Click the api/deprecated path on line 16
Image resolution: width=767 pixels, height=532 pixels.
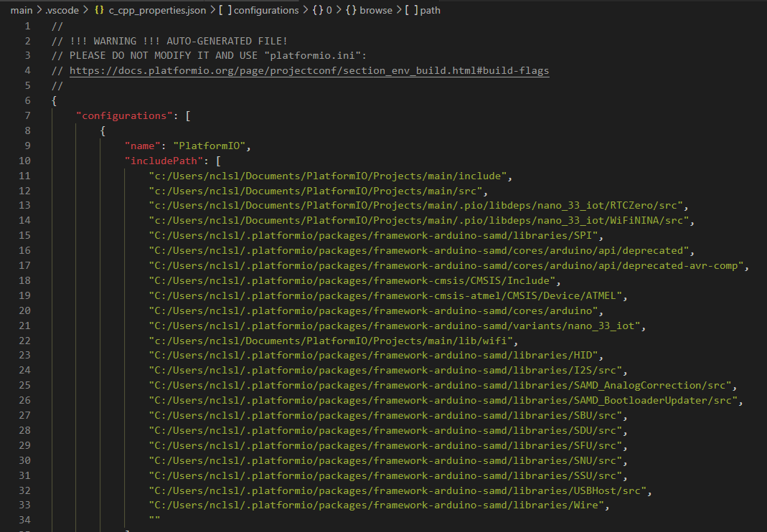pyautogui.click(x=419, y=250)
